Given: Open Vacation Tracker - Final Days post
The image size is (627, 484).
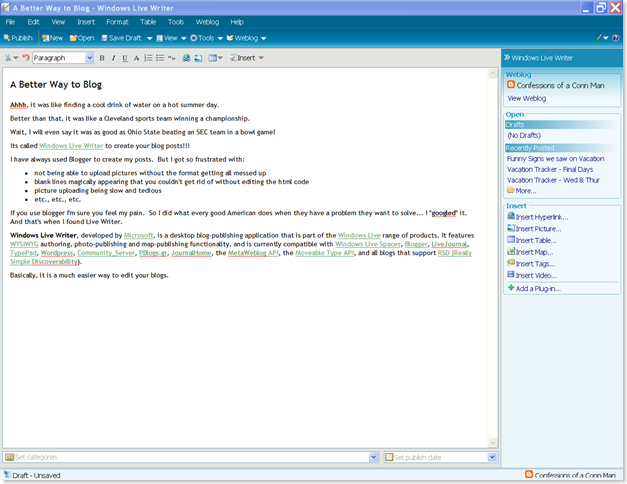Looking at the screenshot, I should pos(550,170).
